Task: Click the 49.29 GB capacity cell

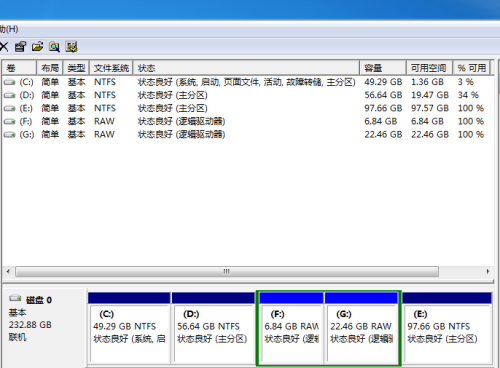Action: point(383,82)
